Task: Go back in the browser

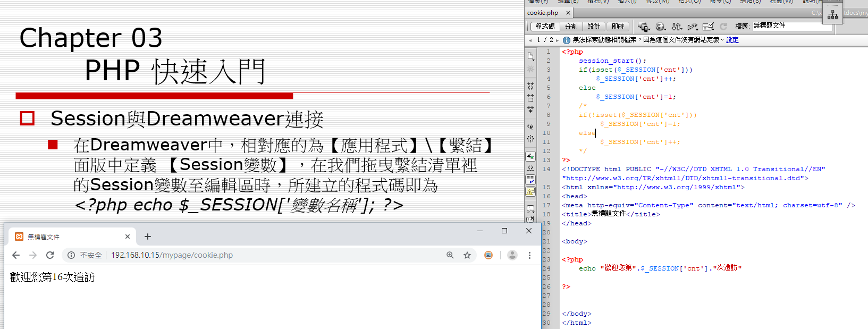Action: point(16,255)
